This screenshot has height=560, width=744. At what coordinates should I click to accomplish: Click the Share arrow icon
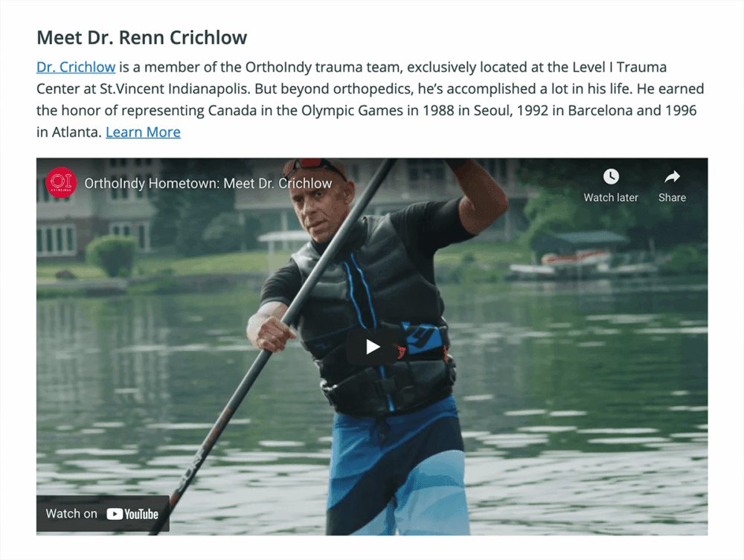(672, 177)
